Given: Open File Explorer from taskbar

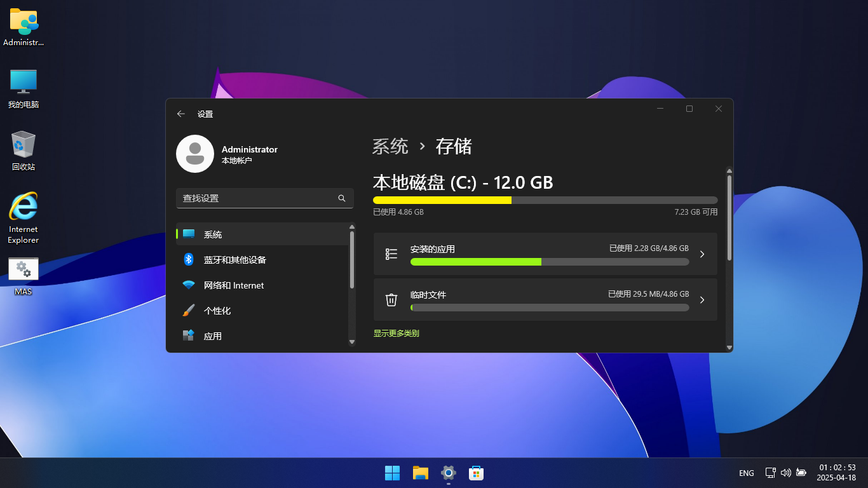Looking at the screenshot, I should point(421,473).
